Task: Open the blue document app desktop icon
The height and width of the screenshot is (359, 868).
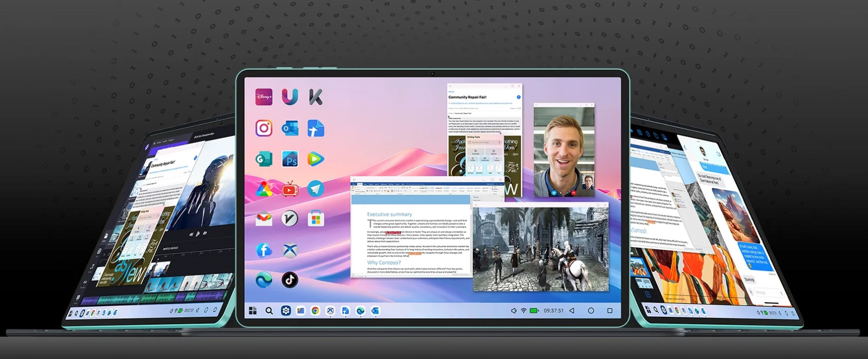Action: click(316, 128)
